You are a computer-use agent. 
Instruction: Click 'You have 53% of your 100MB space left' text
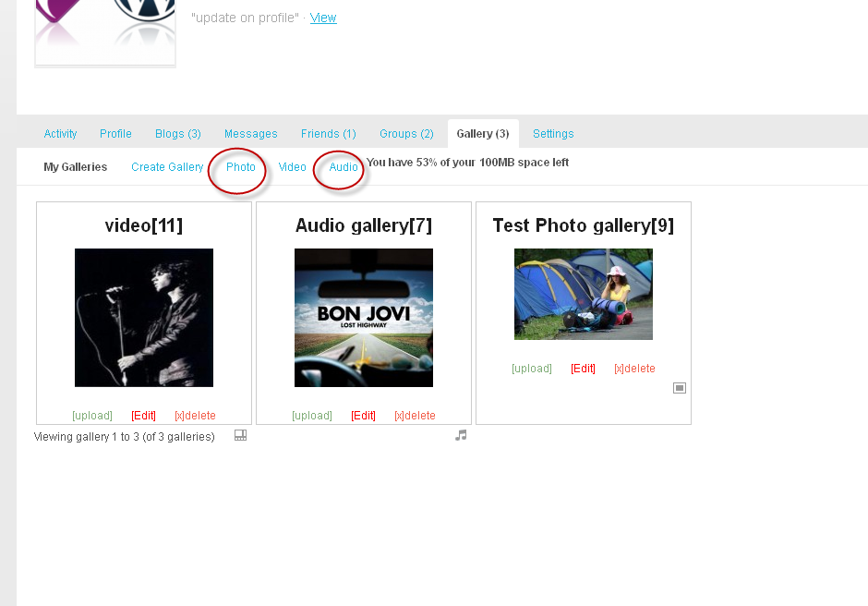(x=468, y=163)
